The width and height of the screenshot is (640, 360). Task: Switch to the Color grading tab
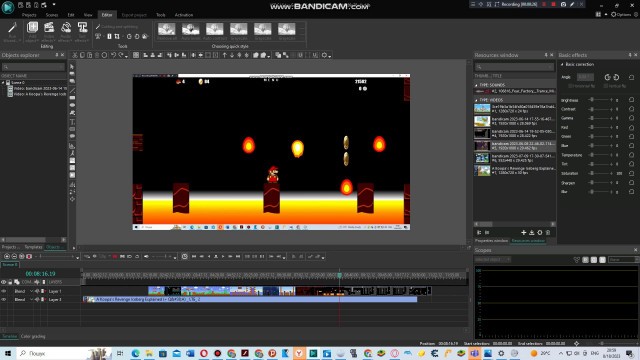[33, 336]
